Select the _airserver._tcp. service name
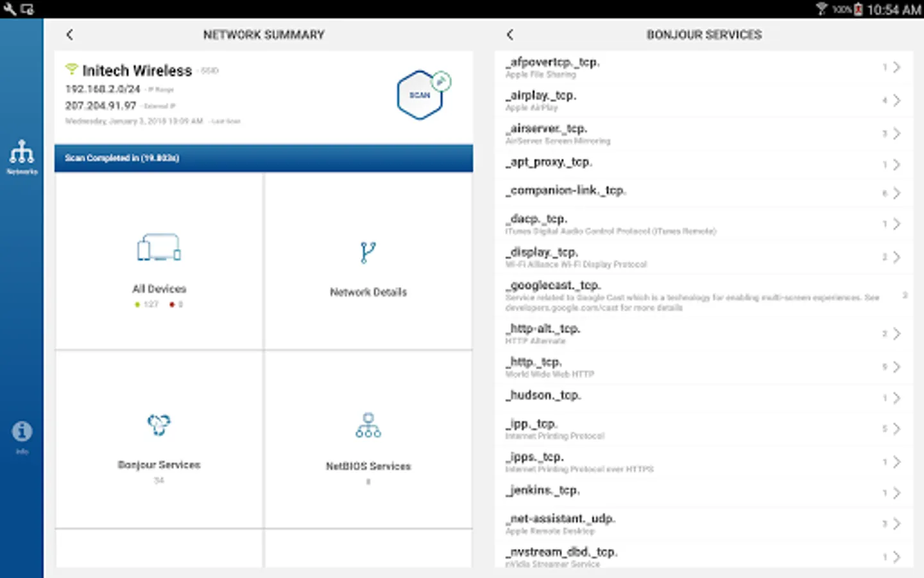This screenshot has width=924, height=578. (546, 129)
